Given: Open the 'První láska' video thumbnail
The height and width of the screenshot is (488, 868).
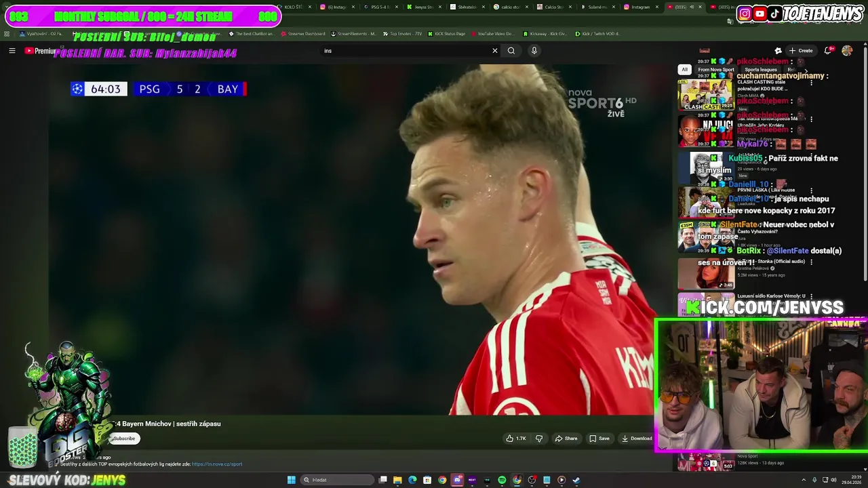Looking at the screenshot, I should 706,202.
